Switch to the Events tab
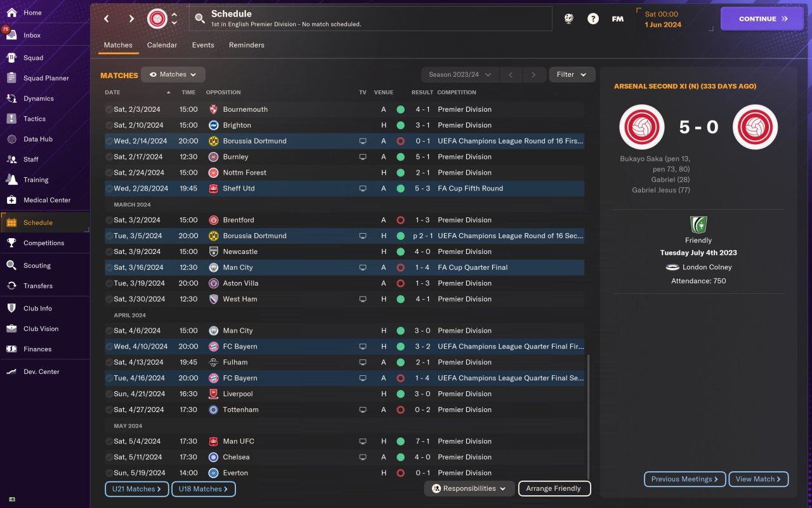 point(203,45)
